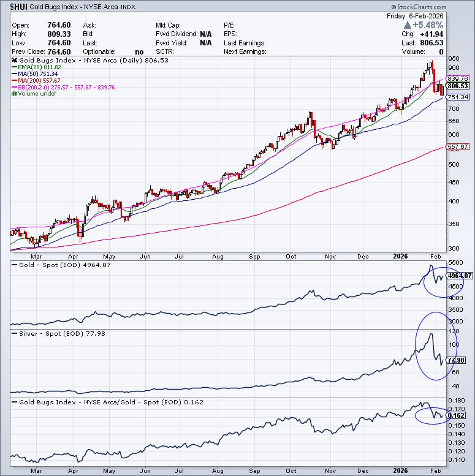
Task: Click the Volume 0 value
Action: click(x=441, y=51)
